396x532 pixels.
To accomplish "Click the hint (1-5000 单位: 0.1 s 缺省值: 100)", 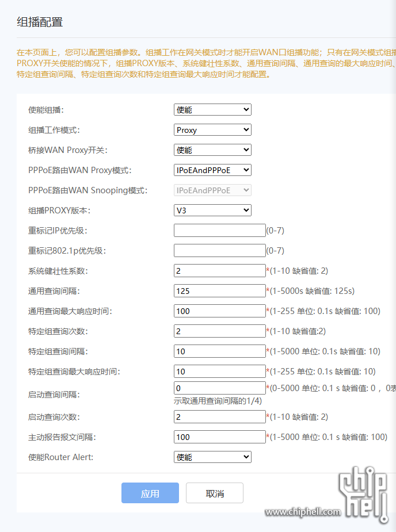I will pos(329,437).
